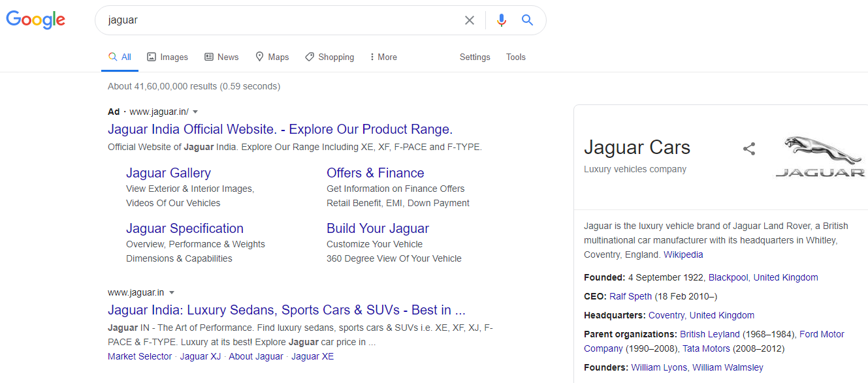Viewport: 868px width, 383px height.
Task: Follow the About Jaguar sublink
Action: [256, 356]
